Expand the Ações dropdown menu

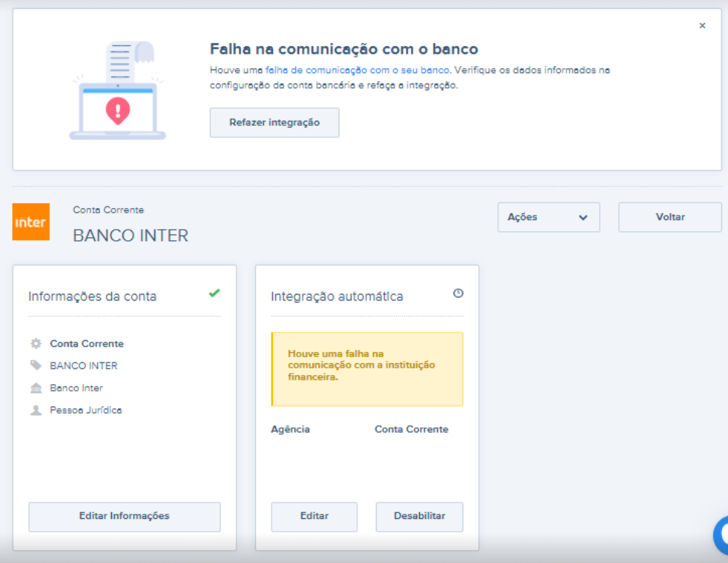point(547,217)
